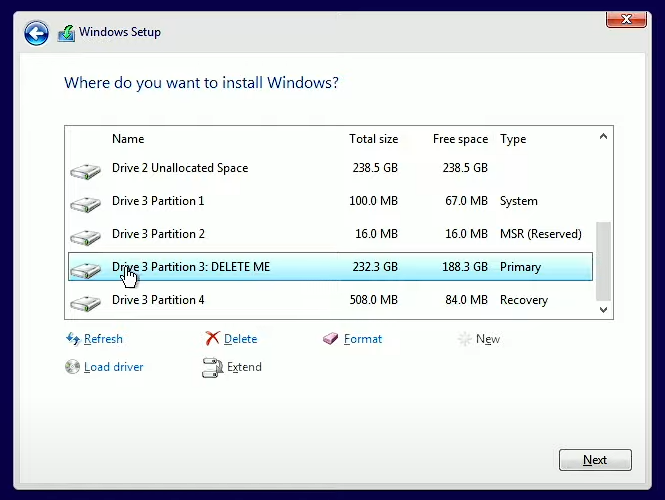This screenshot has height=500, width=665.
Task: Click the Windows Setup title icon
Action: [66, 33]
